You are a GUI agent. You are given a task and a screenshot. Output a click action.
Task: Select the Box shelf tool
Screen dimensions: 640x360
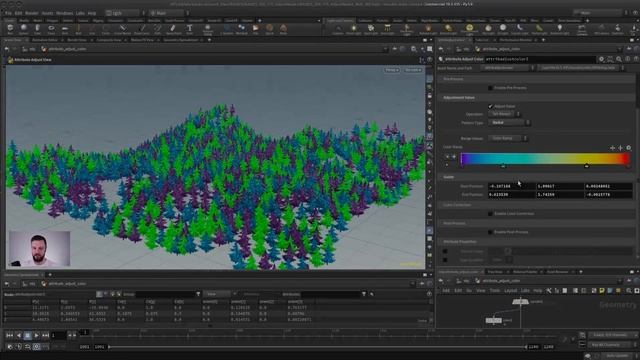10,29
